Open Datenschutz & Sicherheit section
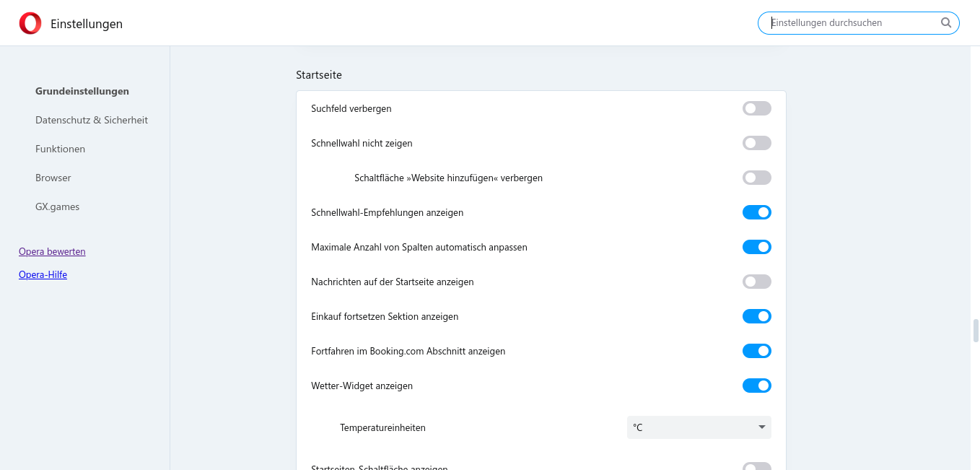 pos(92,120)
